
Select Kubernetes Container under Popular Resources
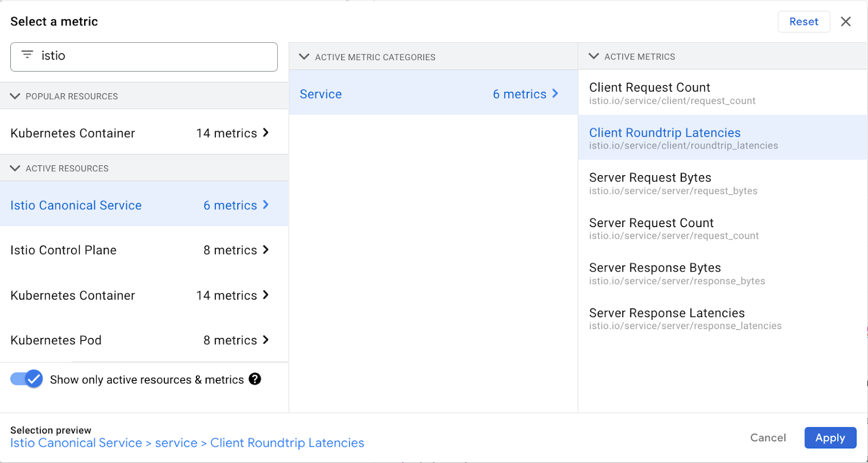coord(144,133)
